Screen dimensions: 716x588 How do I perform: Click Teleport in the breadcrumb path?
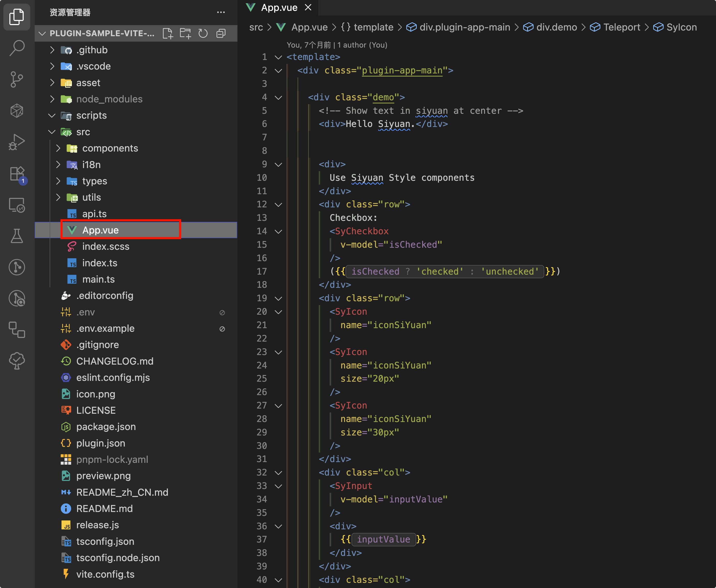pos(622,27)
